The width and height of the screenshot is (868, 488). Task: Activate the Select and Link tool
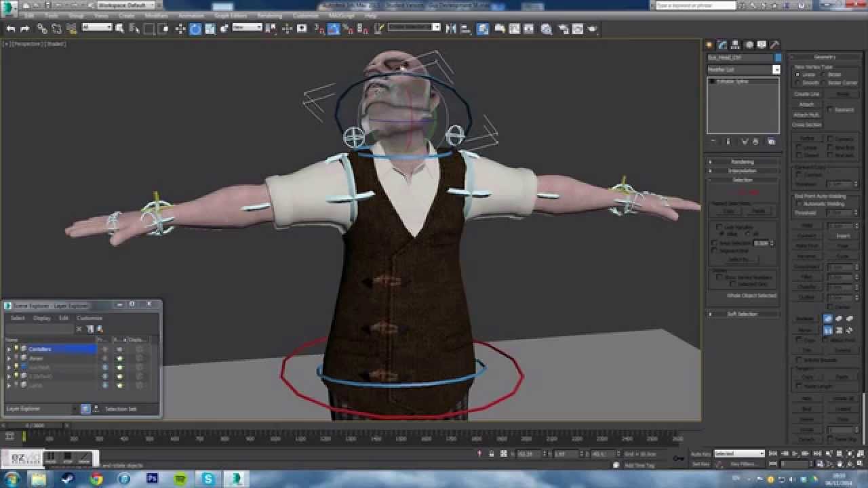coord(42,28)
